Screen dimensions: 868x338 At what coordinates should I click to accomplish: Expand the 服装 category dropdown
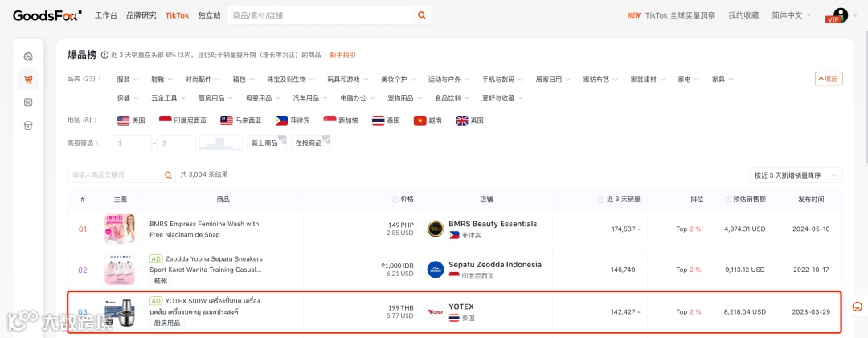pos(128,80)
